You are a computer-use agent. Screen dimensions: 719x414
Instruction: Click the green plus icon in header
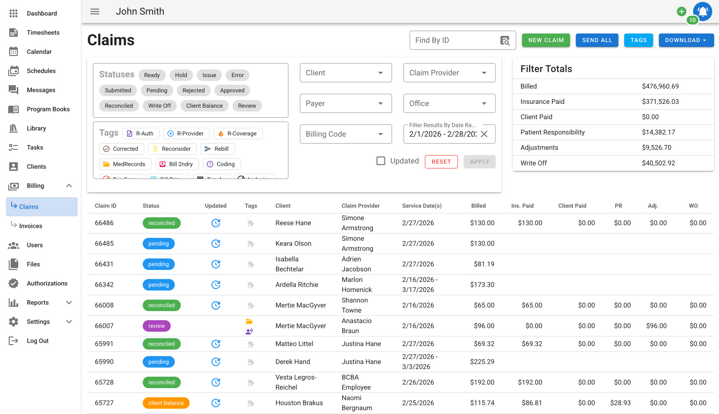coord(681,11)
